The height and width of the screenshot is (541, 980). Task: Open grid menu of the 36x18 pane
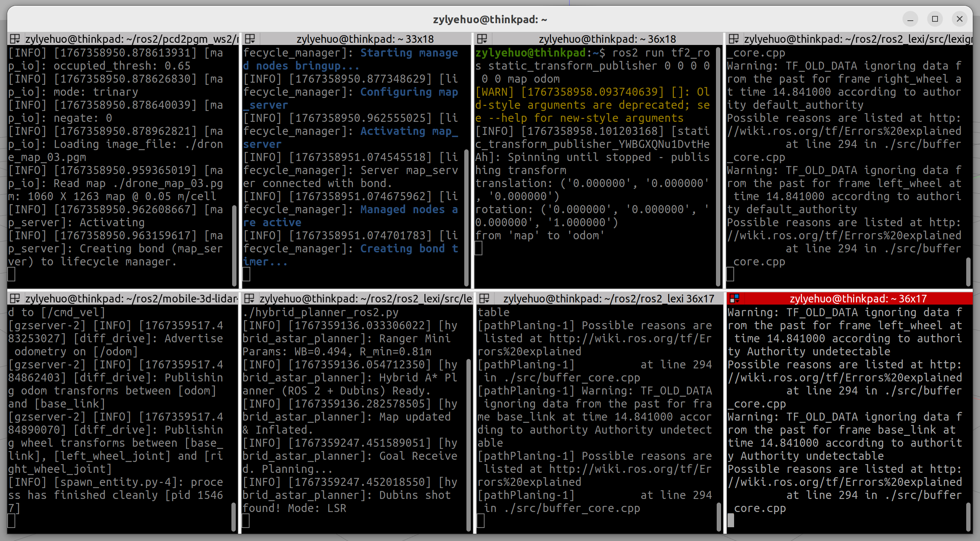482,39
